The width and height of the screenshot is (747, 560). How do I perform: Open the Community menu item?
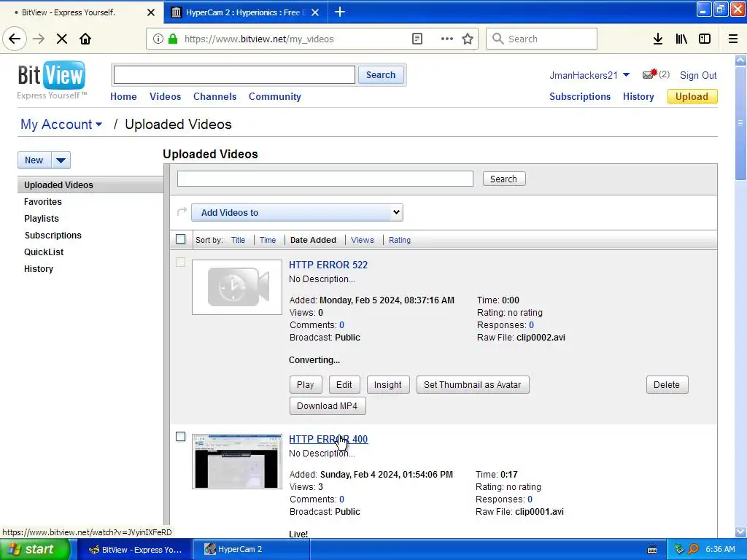coord(275,97)
